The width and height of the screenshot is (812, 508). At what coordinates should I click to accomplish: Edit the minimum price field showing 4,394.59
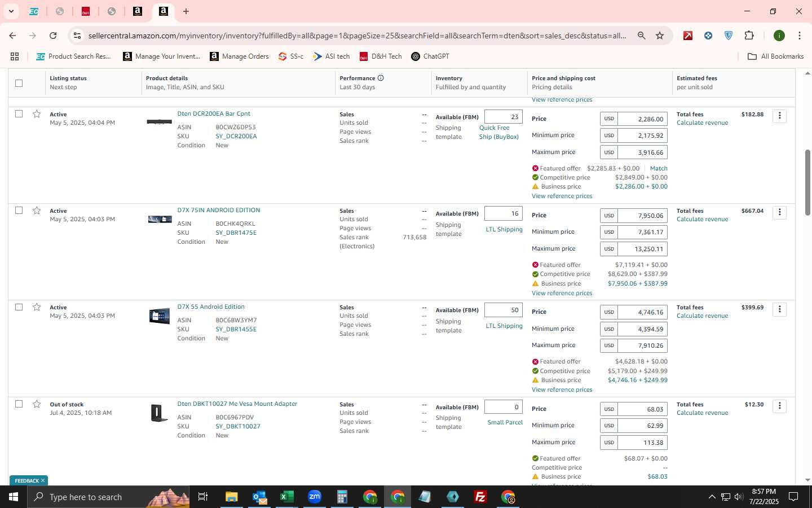click(643, 329)
